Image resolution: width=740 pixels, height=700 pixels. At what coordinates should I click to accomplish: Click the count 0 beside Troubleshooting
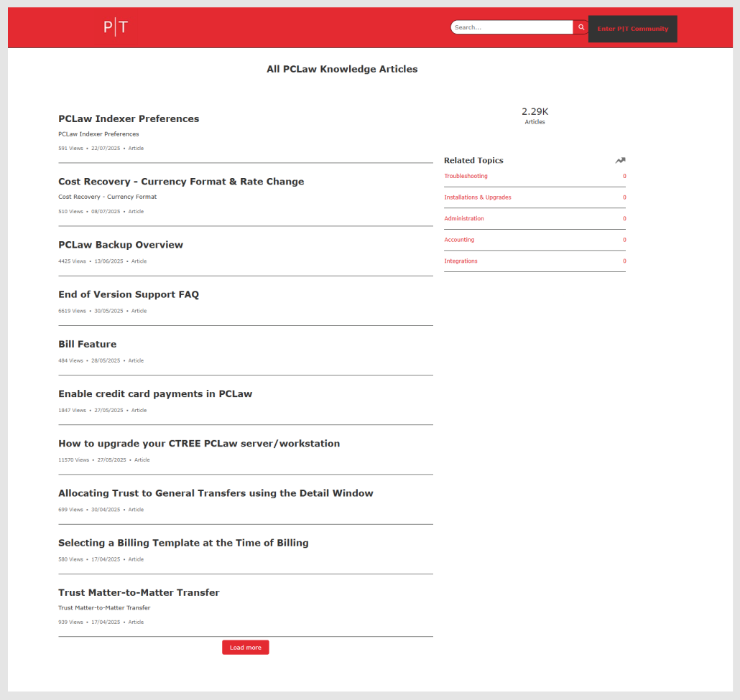[x=624, y=176]
